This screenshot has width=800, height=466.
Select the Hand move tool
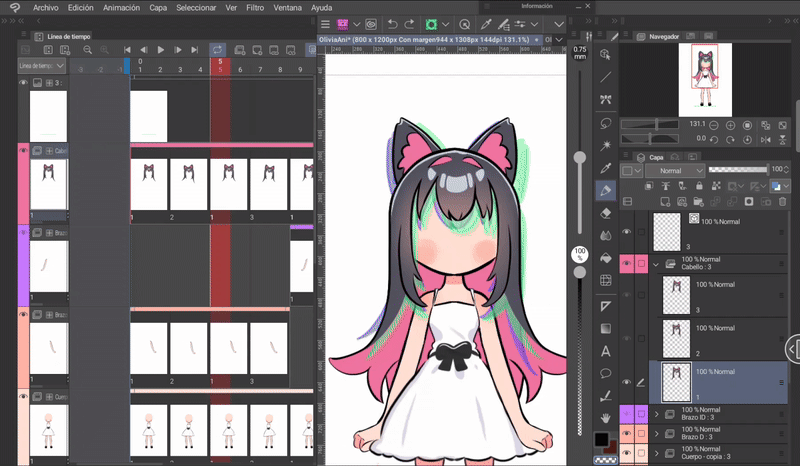point(606,418)
